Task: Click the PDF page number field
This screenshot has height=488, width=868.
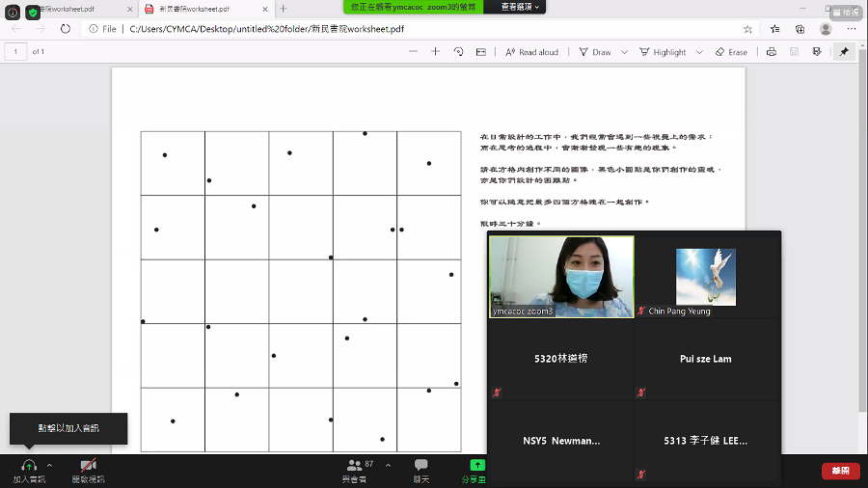Action: (x=15, y=51)
